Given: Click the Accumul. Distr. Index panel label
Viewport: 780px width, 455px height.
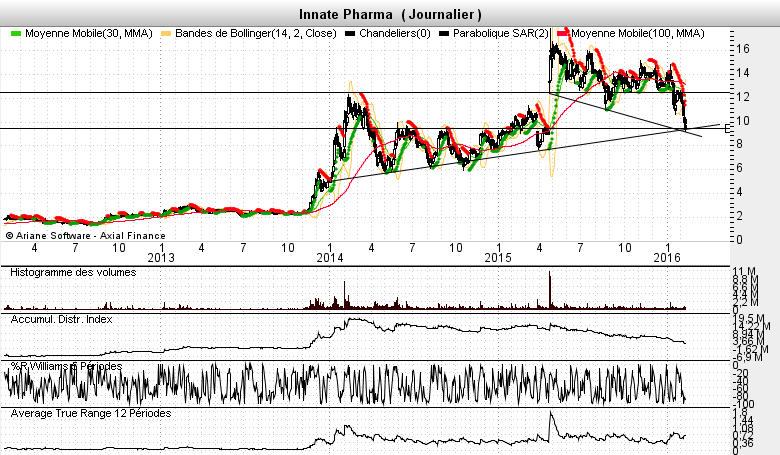Looking at the screenshot, I should (62, 319).
